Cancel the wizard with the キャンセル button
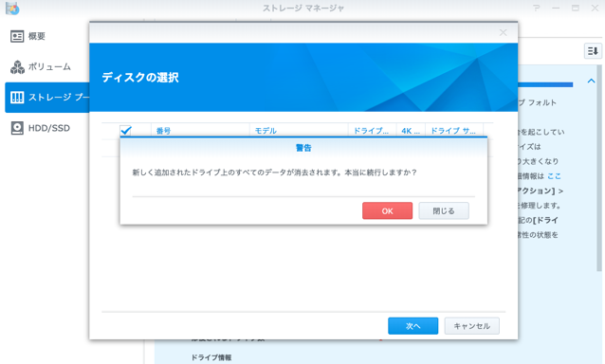 click(x=471, y=326)
